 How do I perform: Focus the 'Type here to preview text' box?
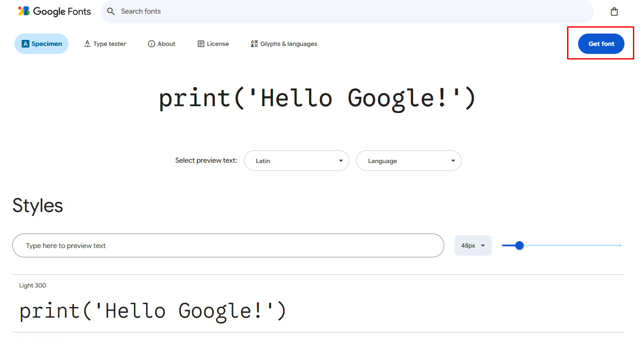pos(228,245)
